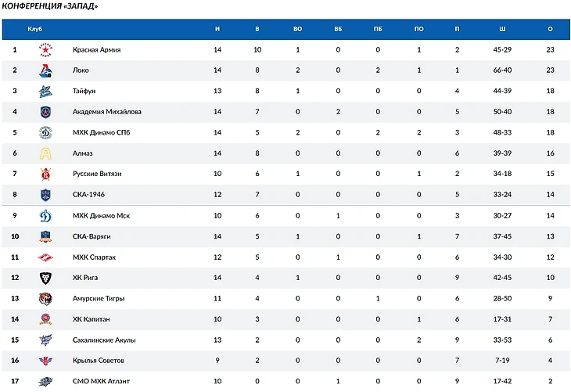Open the СМО МХК Атлант team link
571x392 pixels.
click(x=101, y=381)
